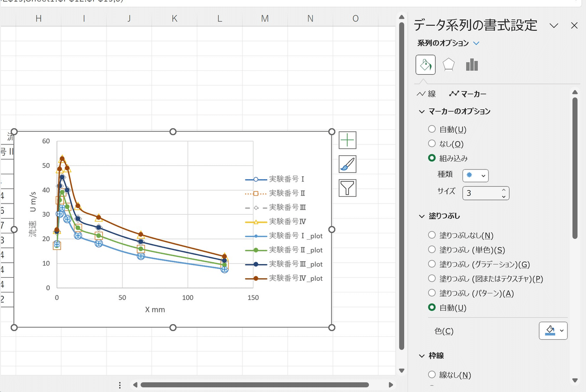The image size is (586, 392).
Task: Click the format pane scrollbar thumb
Action: [574, 167]
